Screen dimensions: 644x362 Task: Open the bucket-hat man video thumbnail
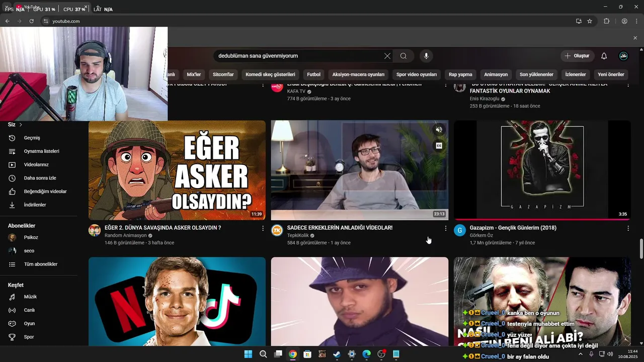click(359, 302)
